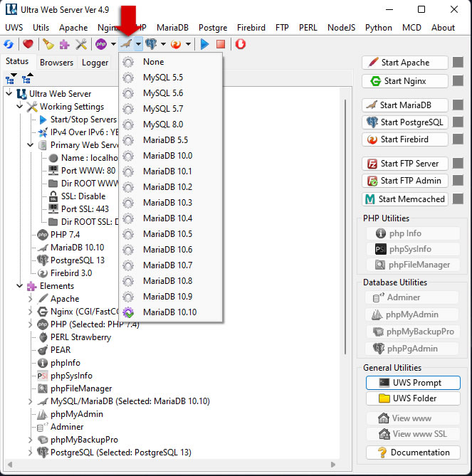This screenshot has width=472, height=476.
Task: Select checked MariaDB 10.10 option
Action: click(x=170, y=312)
